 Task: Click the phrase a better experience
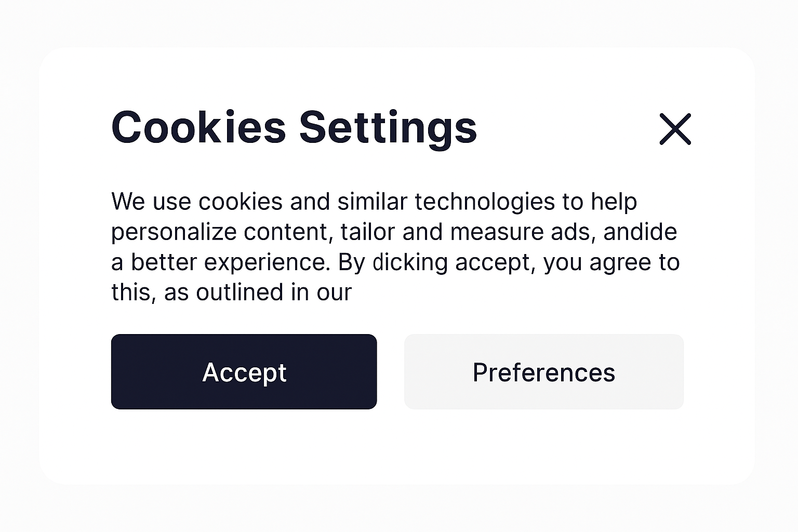pos(221,263)
